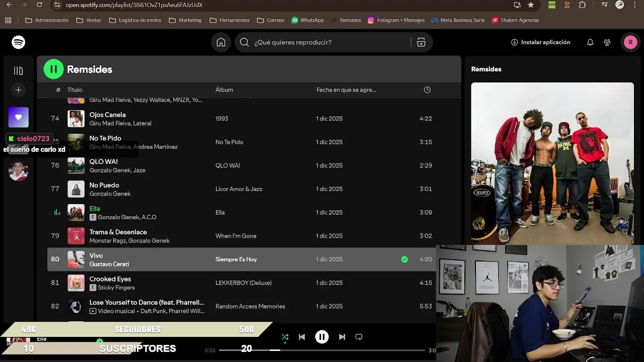Bookmark page with star icon
Image resolution: width=644 pixels, height=362 pixels.
(x=531, y=5)
